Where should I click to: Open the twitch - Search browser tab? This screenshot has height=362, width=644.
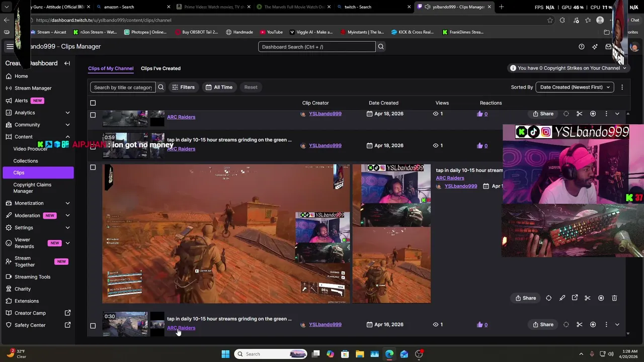pos(372,7)
